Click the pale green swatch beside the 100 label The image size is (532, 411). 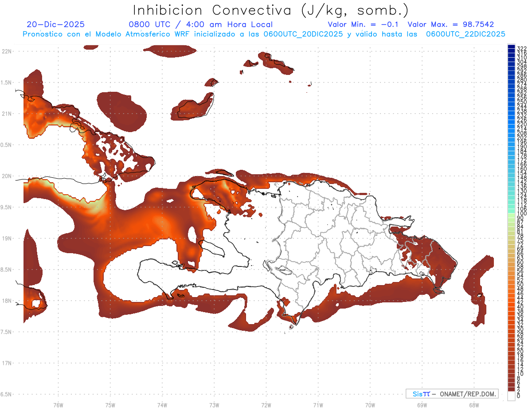click(x=511, y=215)
